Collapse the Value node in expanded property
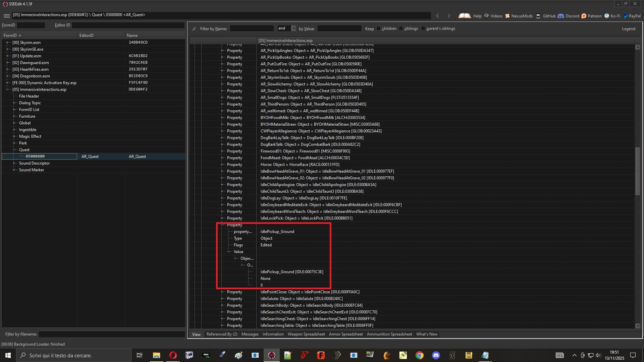The image size is (644, 362). 229,252
